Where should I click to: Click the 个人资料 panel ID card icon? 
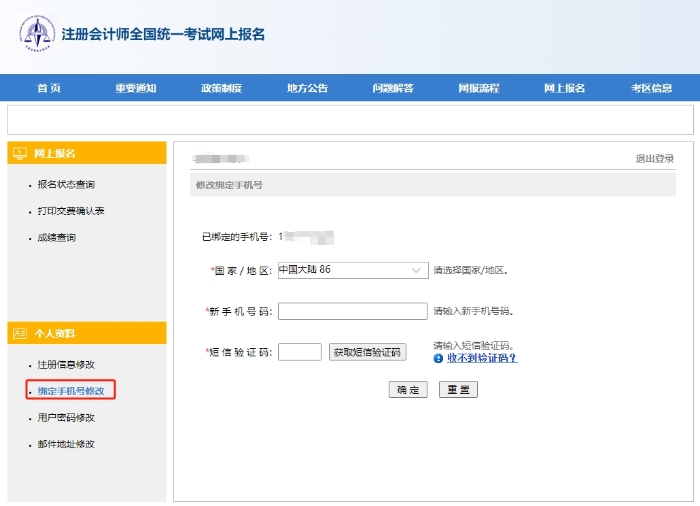click(20, 333)
